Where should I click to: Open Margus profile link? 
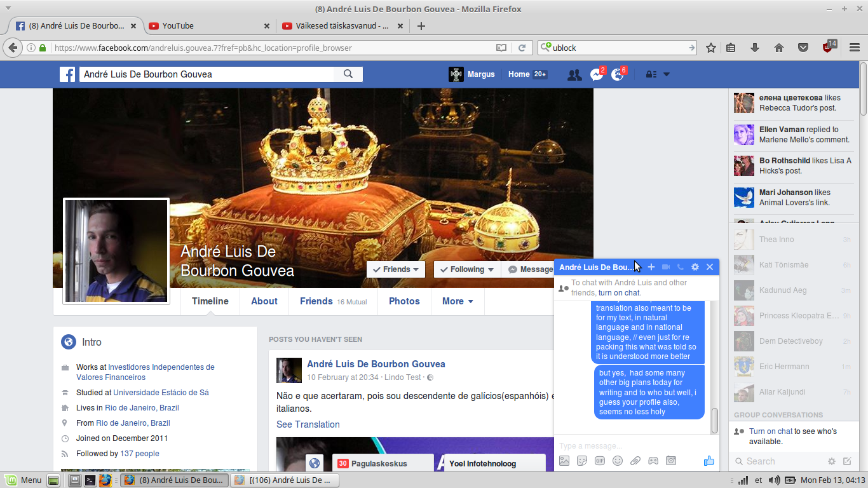click(x=471, y=74)
